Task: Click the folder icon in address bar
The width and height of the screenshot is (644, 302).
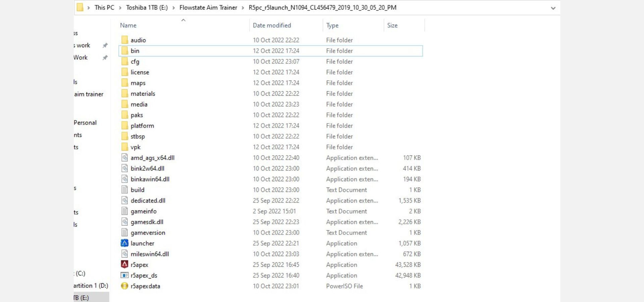Action: (80, 7)
